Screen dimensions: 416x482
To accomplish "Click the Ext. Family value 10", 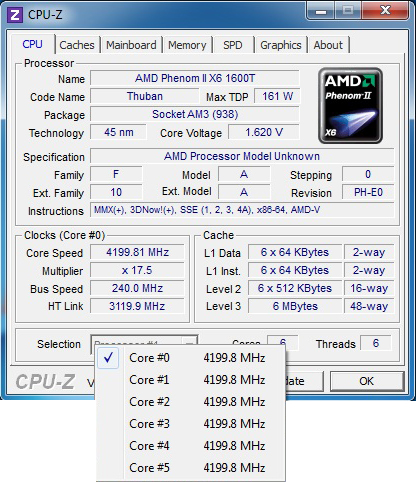I will click(x=116, y=192).
